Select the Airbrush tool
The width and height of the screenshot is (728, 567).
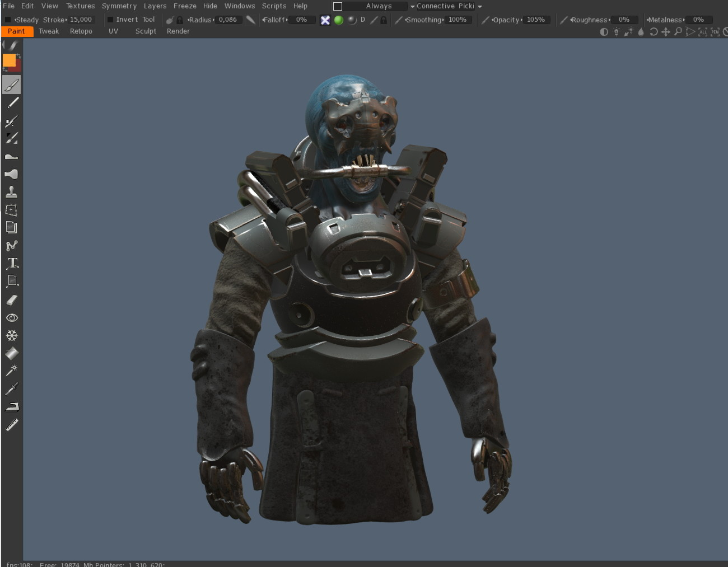11,121
